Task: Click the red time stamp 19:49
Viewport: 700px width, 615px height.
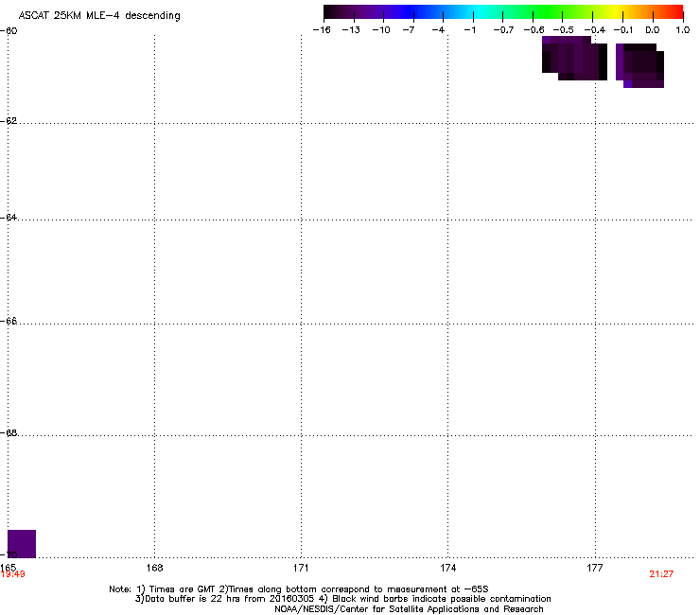Action: 12,574
